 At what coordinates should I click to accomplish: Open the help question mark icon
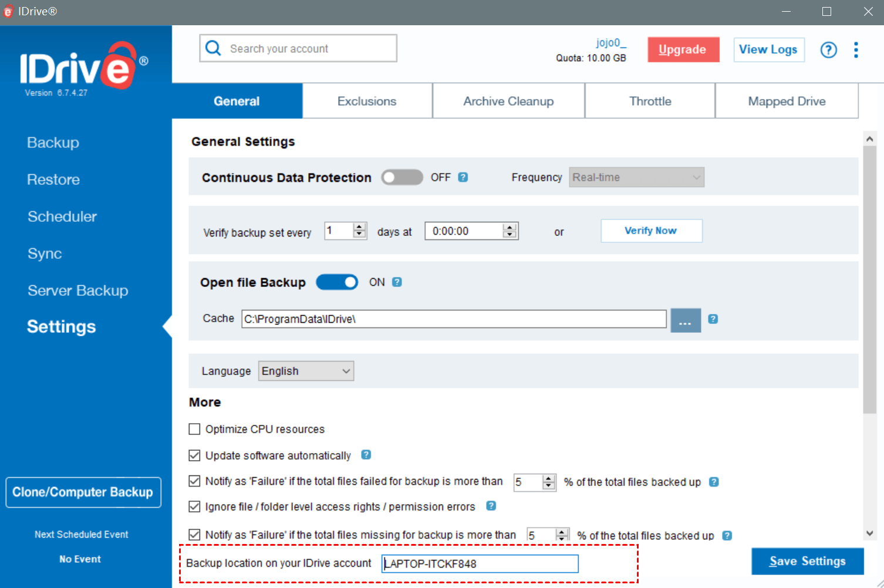point(828,50)
